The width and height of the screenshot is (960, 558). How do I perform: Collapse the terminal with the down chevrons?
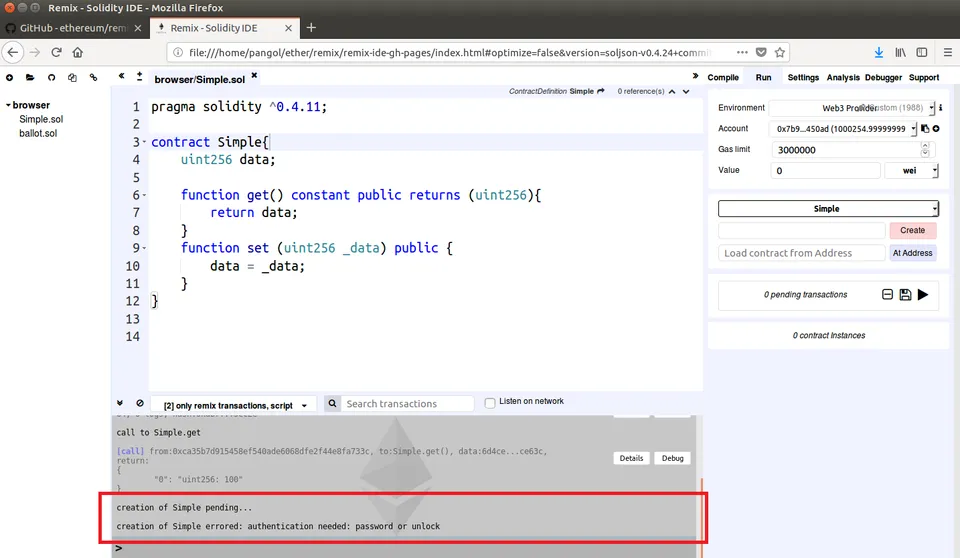pos(120,403)
